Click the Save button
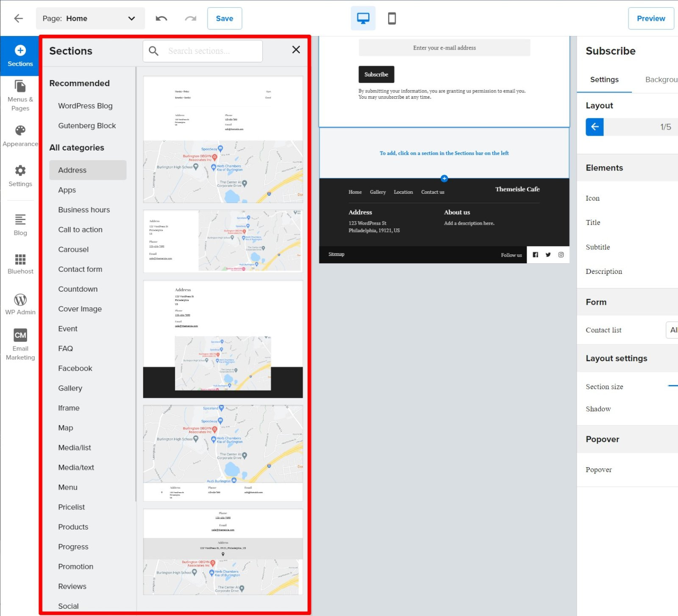Image resolution: width=678 pixels, height=616 pixels. [x=225, y=18]
